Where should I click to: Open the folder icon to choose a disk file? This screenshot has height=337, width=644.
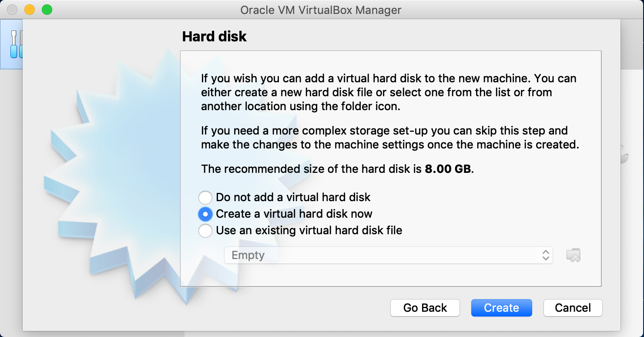click(574, 255)
